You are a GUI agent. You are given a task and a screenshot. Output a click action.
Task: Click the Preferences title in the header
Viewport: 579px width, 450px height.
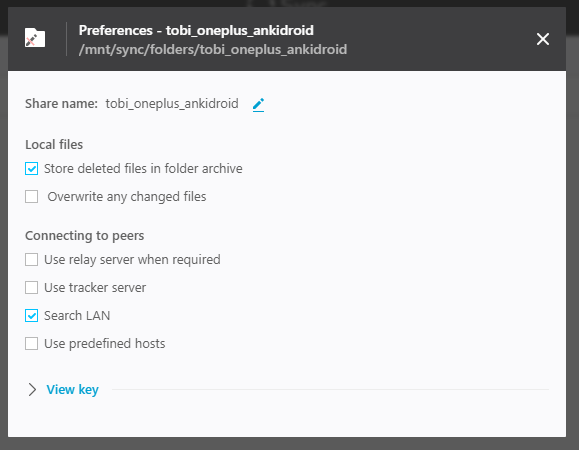point(196,30)
